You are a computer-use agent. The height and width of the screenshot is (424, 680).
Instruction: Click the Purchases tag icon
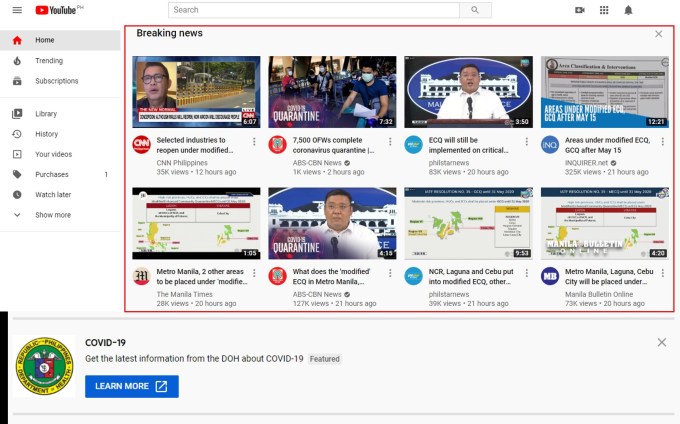(x=17, y=174)
